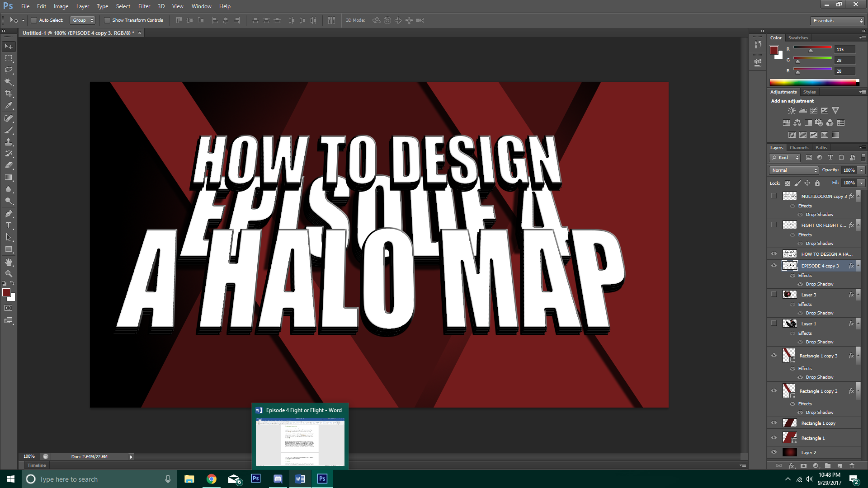The height and width of the screenshot is (488, 868).
Task: Select the Magic Wand tool
Action: 9,82
